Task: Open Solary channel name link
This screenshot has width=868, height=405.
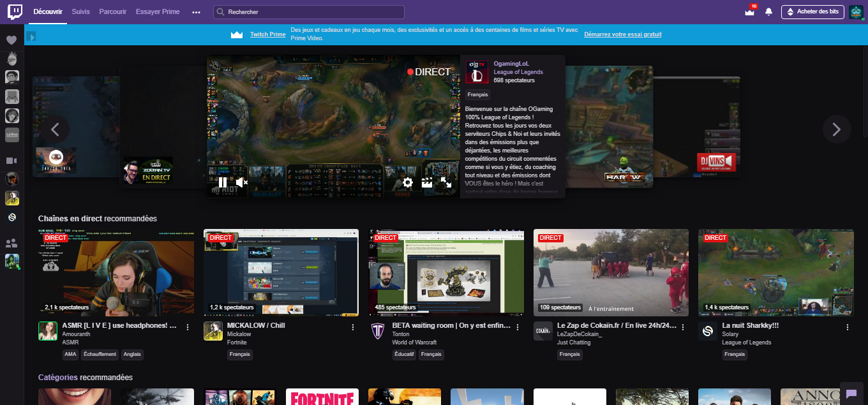Action: click(730, 334)
